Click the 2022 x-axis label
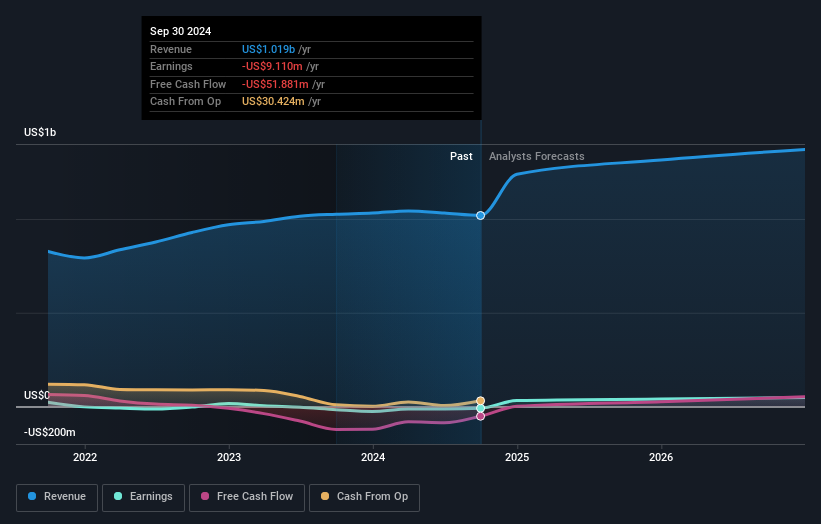The image size is (821, 524). [x=85, y=458]
